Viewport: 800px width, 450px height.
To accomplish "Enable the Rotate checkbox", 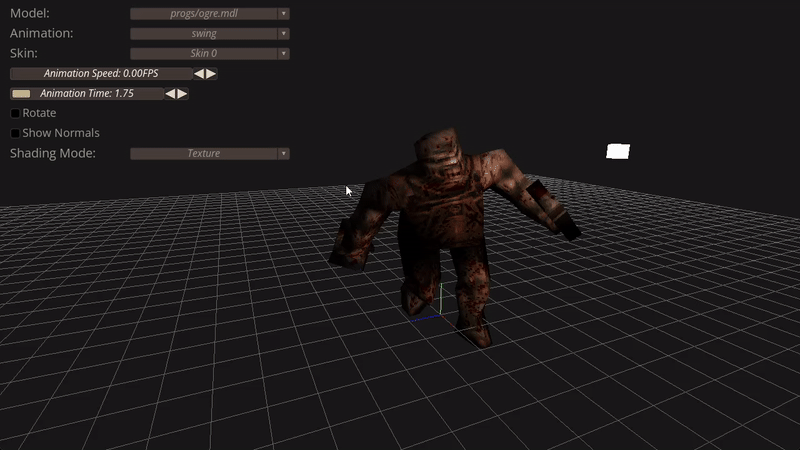I will click(15, 113).
